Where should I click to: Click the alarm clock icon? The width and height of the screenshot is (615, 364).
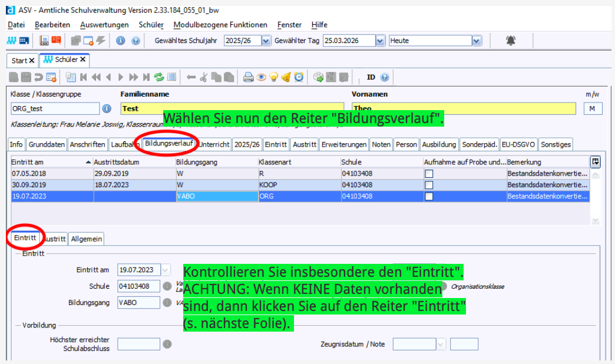(299, 77)
